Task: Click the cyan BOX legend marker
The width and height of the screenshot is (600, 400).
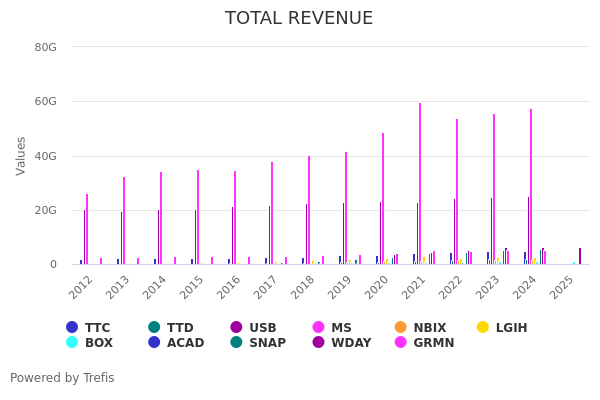Action: tap(72, 342)
